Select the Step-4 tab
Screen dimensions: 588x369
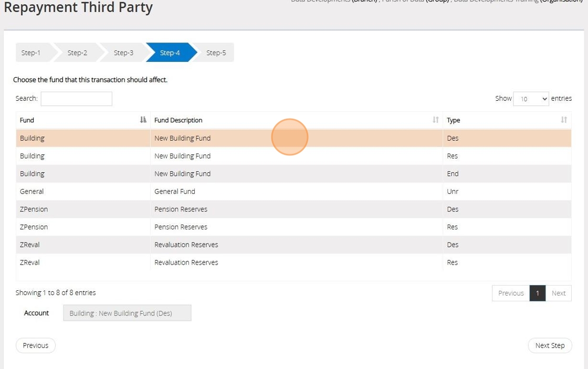tap(170, 52)
